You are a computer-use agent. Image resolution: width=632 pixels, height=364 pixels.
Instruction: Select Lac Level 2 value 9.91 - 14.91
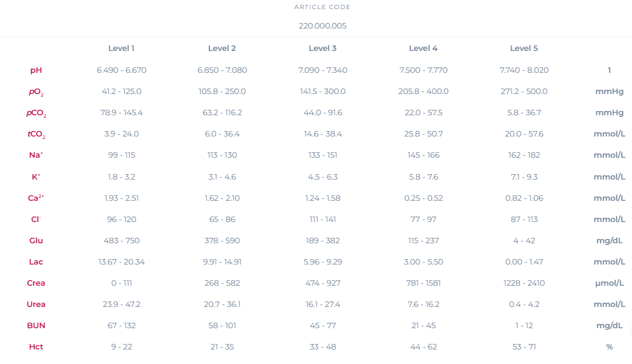[x=222, y=262]
